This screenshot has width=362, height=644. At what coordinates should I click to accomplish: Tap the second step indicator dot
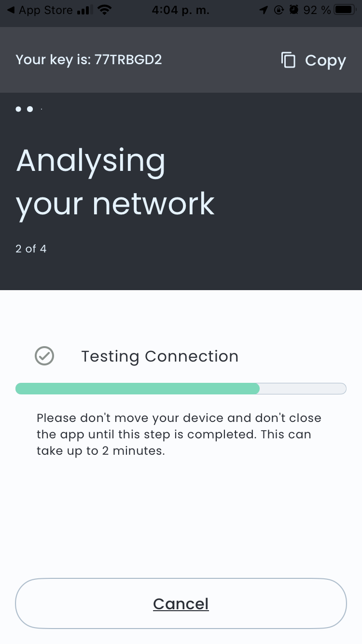[30, 109]
